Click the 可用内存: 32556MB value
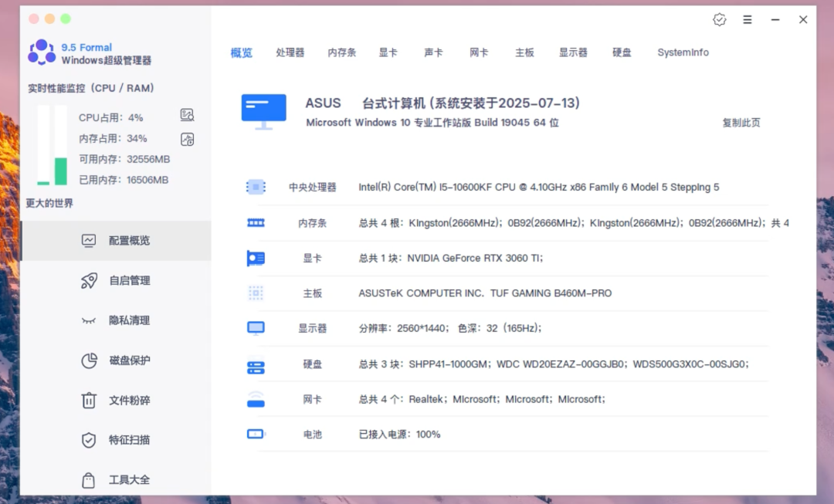The image size is (834, 504). coord(124,159)
